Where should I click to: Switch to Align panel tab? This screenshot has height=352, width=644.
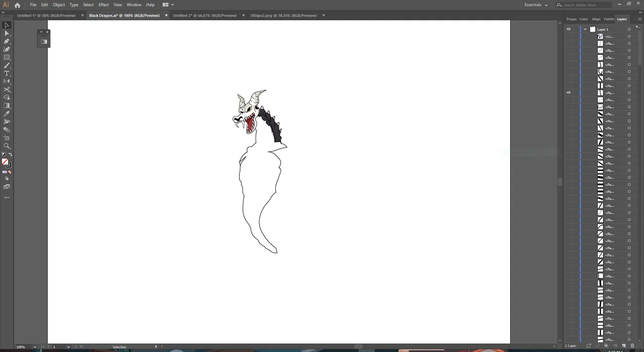(596, 19)
